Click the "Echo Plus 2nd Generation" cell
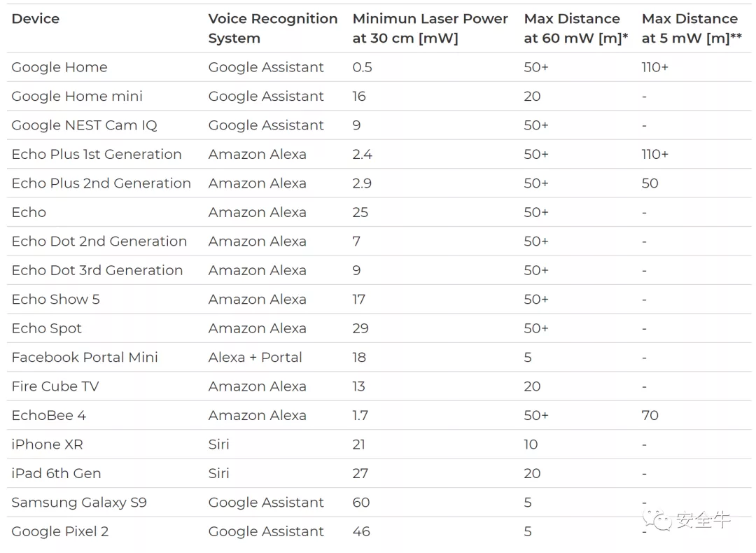This screenshot has width=756, height=553. pyautogui.click(x=101, y=183)
